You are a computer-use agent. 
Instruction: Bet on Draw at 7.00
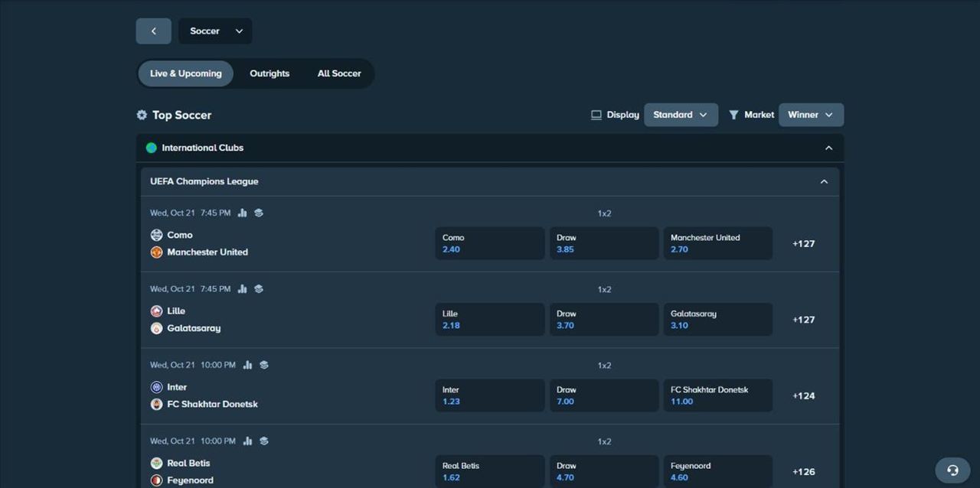pyautogui.click(x=604, y=395)
